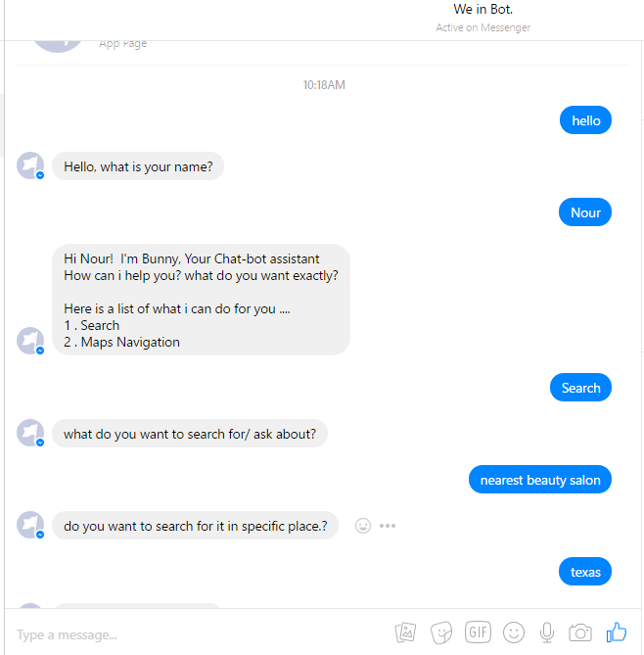Open the photo attachment icon
This screenshot has width=644, height=655.
(x=405, y=632)
